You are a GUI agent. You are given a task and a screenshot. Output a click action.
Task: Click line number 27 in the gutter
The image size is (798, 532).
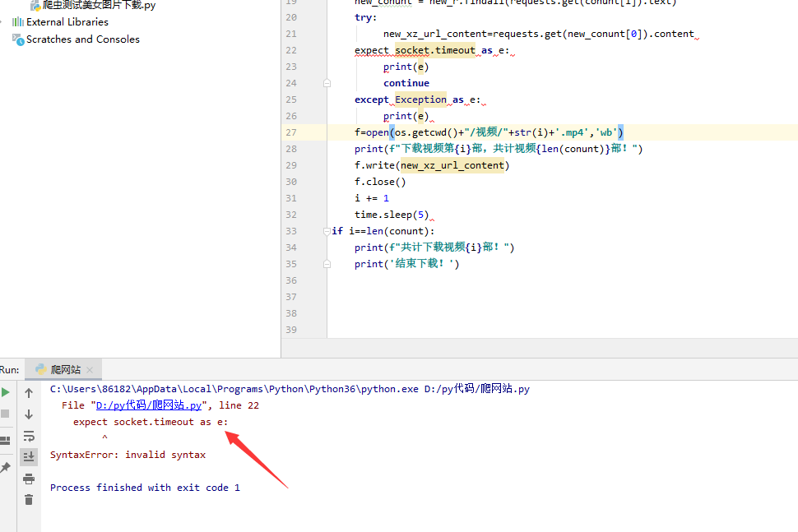pyautogui.click(x=291, y=132)
